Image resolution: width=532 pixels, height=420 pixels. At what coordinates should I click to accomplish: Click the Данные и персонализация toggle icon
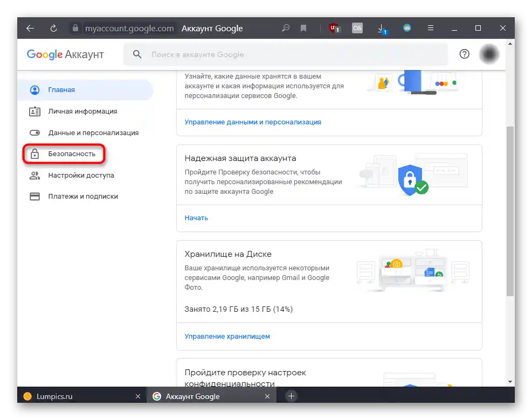click(34, 133)
